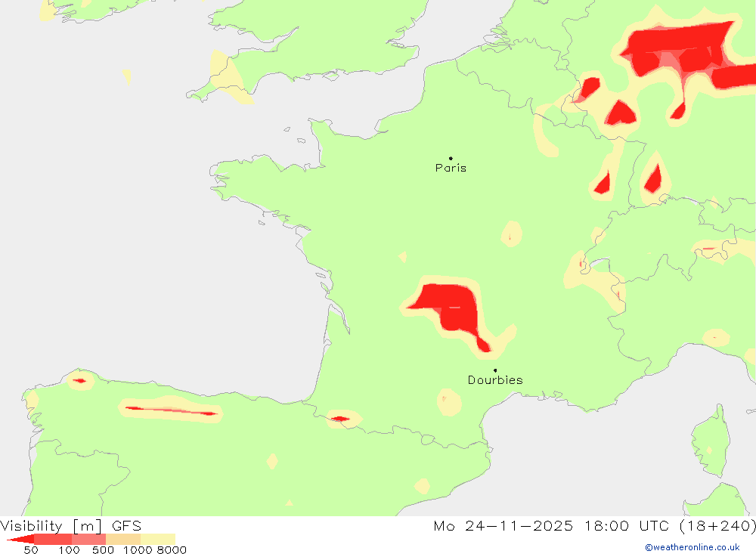Click the Dourbies location label

[x=495, y=380]
